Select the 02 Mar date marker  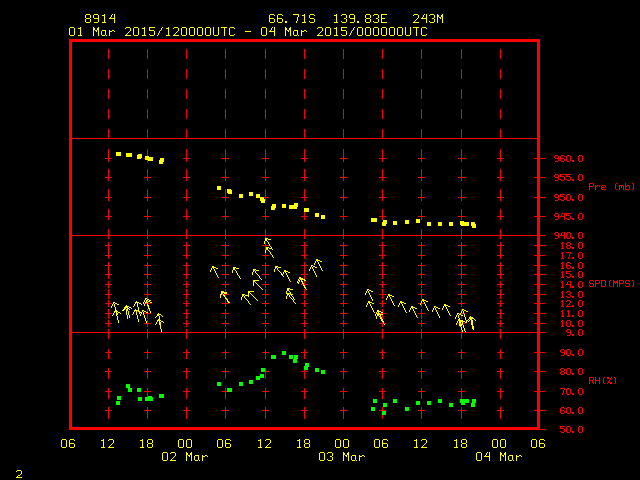click(184, 456)
